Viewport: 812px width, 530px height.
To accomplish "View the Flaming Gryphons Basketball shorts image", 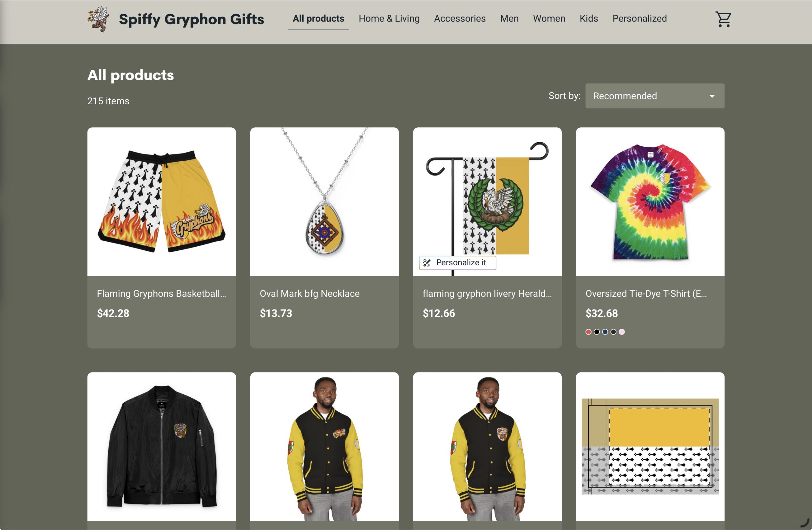I will [x=161, y=202].
